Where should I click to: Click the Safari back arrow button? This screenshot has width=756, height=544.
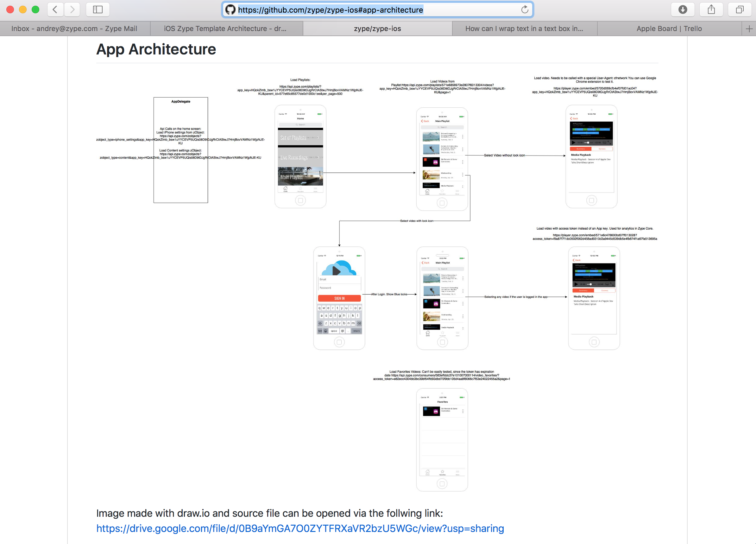point(55,10)
